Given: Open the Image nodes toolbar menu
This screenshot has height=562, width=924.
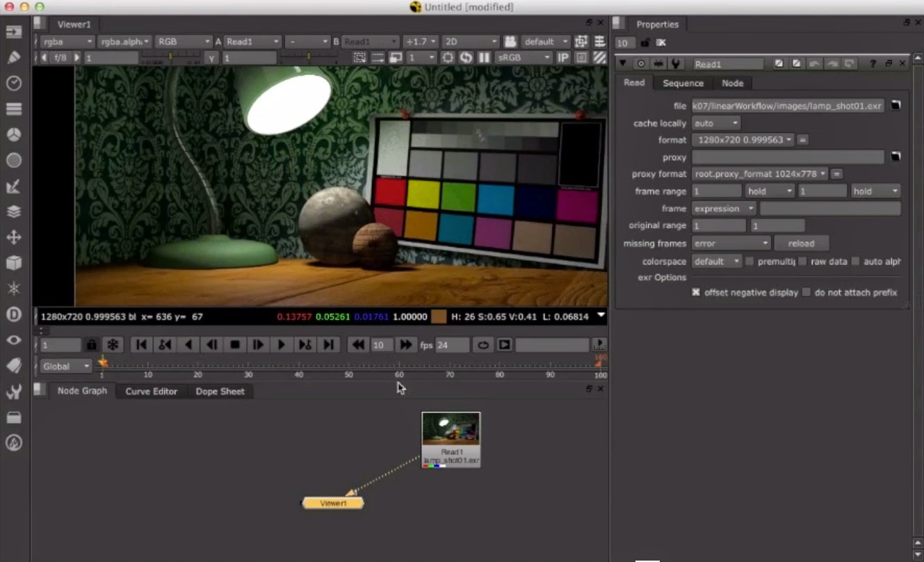Looking at the screenshot, I should [14, 31].
